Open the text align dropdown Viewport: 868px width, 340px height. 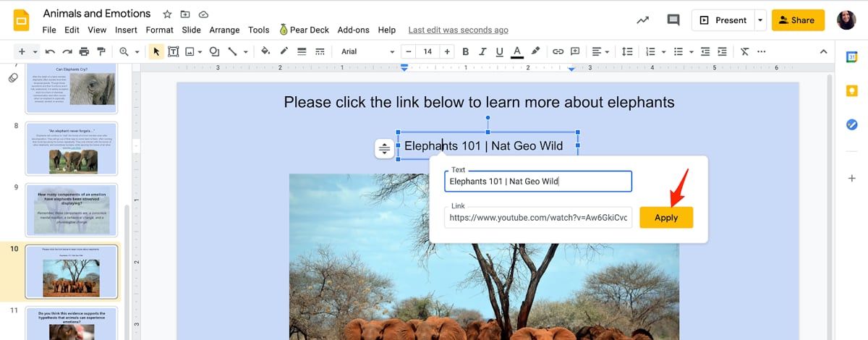(x=600, y=51)
